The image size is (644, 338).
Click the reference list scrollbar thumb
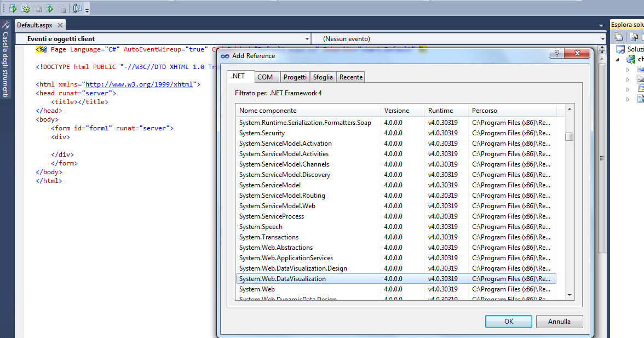[x=570, y=137]
